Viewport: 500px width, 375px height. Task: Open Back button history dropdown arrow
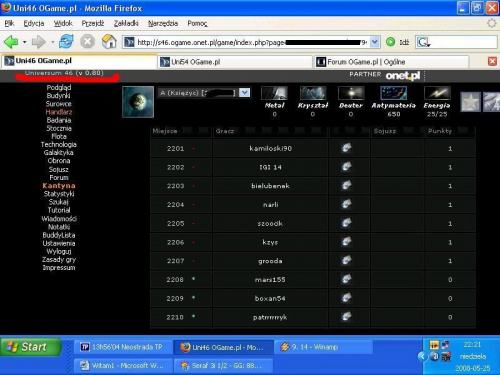[24, 42]
